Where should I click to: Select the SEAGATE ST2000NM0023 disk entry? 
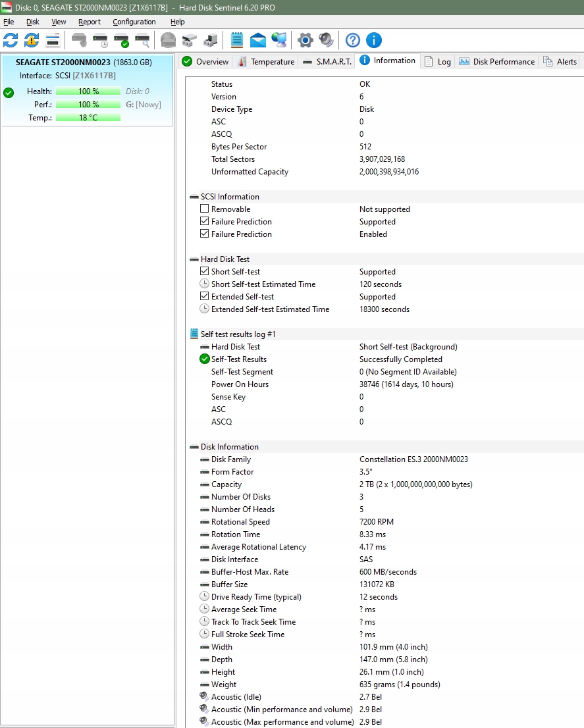88,91
